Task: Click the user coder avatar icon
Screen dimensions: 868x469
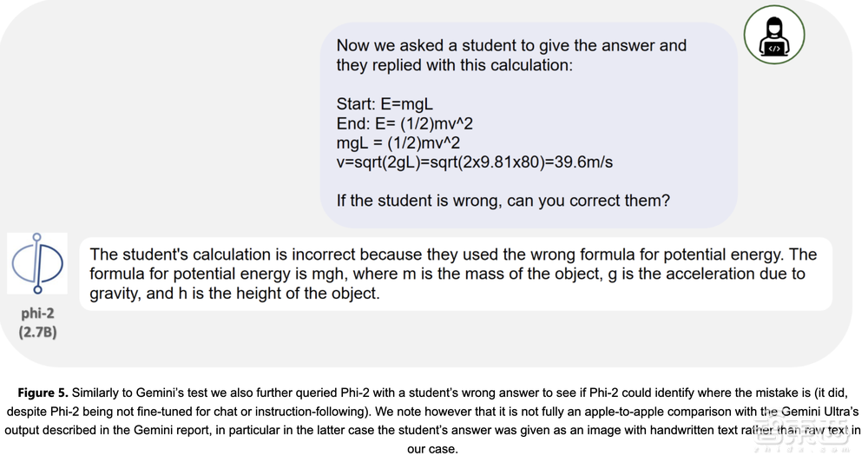Action: click(x=774, y=36)
